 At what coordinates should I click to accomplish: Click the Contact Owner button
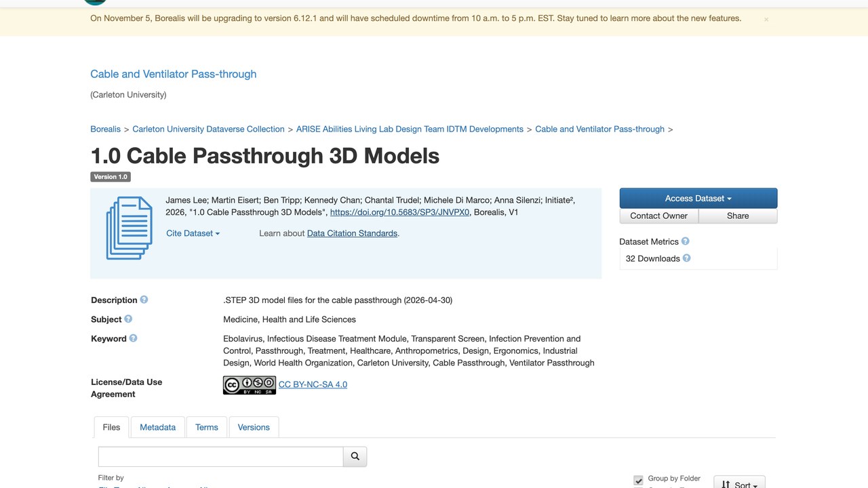(659, 216)
